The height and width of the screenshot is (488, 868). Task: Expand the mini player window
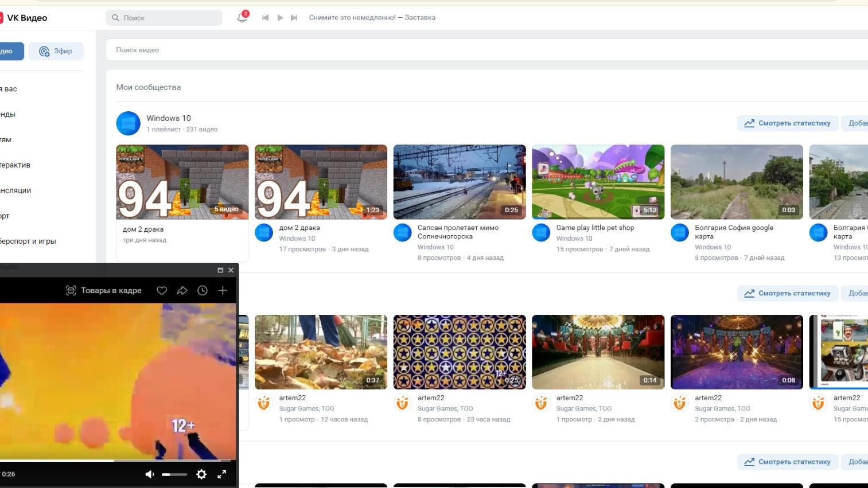pos(220,270)
